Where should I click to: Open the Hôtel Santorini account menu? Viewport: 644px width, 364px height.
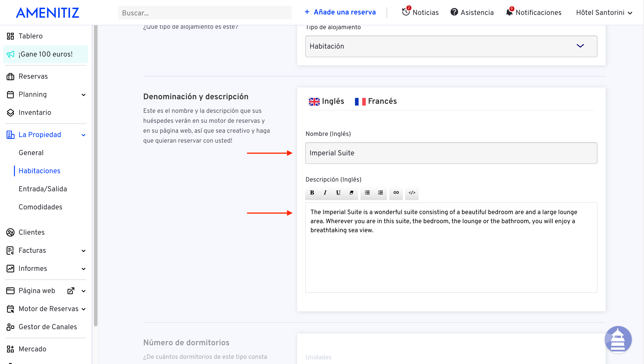pos(604,12)
